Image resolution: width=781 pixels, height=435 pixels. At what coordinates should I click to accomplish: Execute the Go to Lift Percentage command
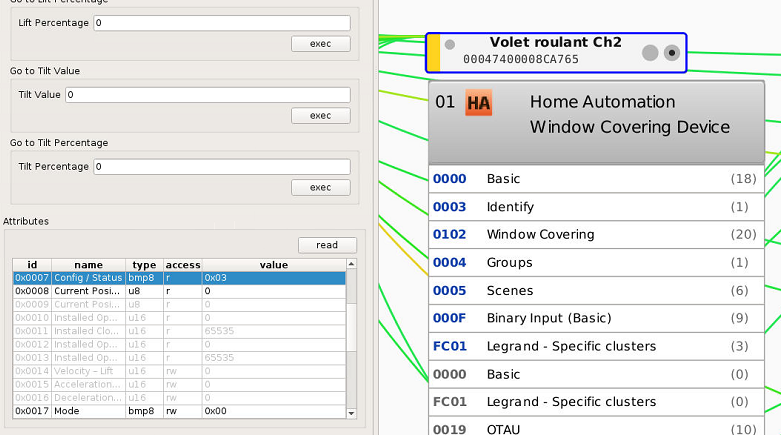[x=320, y=44]
